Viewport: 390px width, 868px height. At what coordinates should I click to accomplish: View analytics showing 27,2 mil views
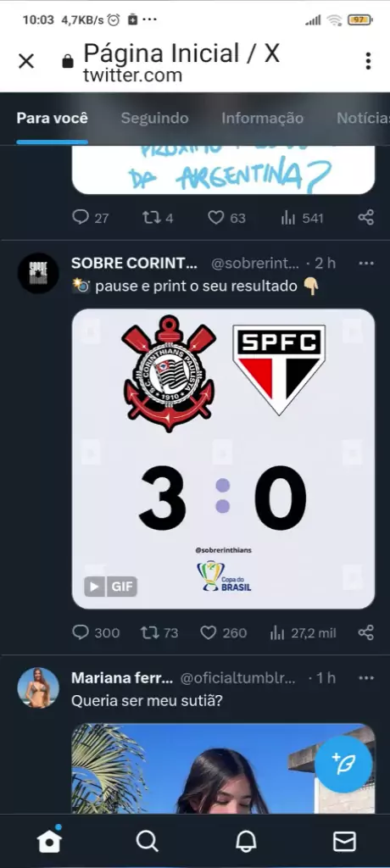(303, 632)
